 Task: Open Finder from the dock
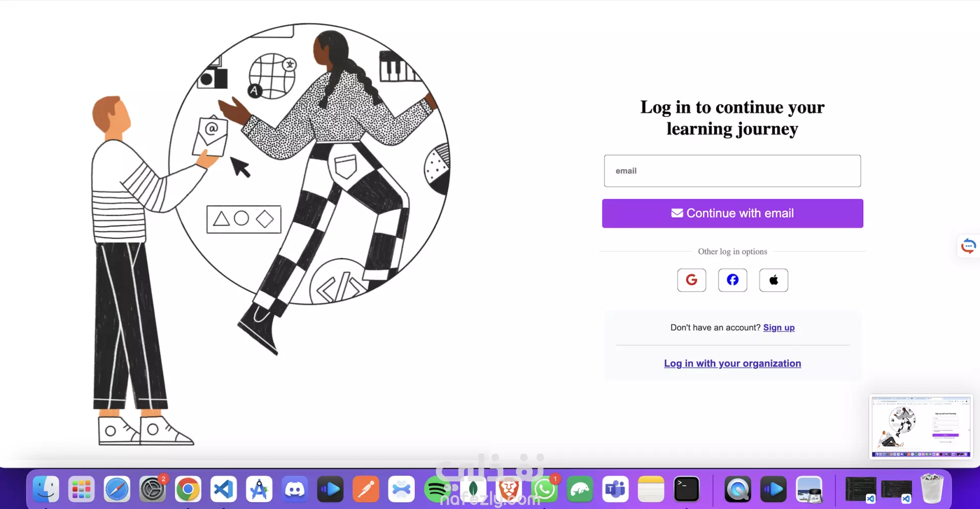click(46, 489)
